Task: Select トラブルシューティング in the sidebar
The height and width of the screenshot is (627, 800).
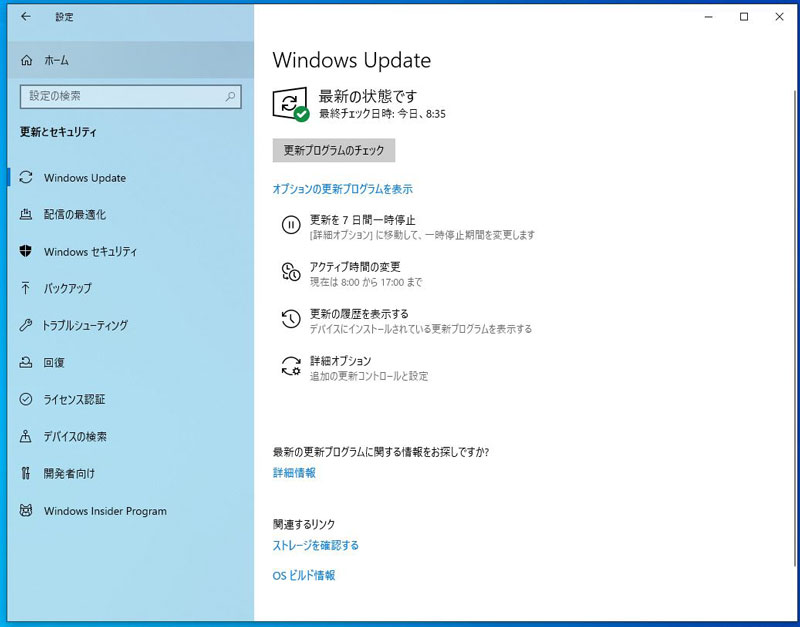Action: (x=131, y=325)
